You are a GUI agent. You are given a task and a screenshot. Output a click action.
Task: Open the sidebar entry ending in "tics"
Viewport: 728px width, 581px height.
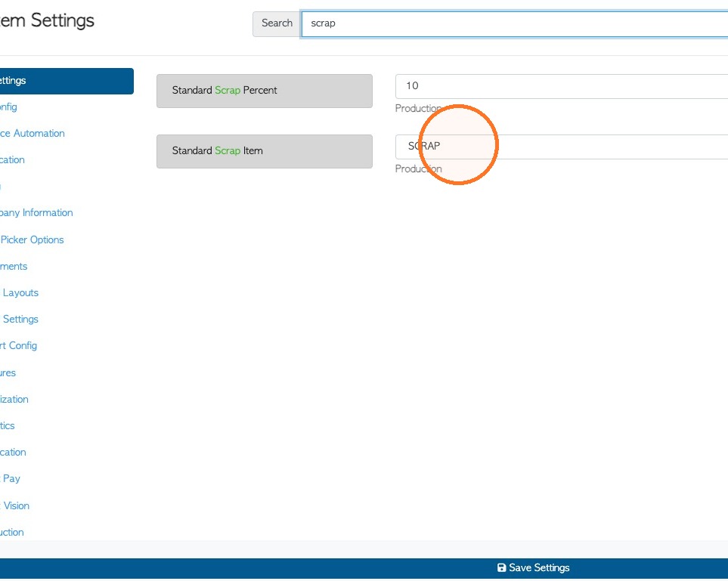[x=8, y=426]
